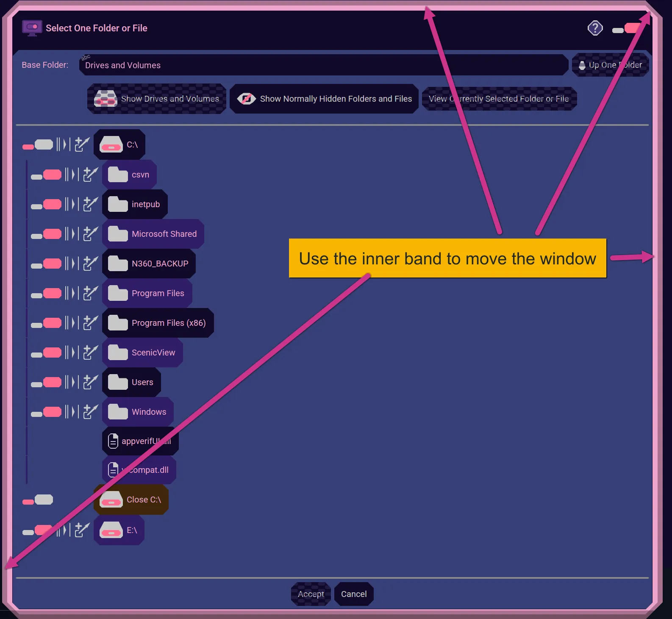Screen dimensions: 672x619
Task: Click Show Drives and Volumes button
Action: (x=157, y=99)
